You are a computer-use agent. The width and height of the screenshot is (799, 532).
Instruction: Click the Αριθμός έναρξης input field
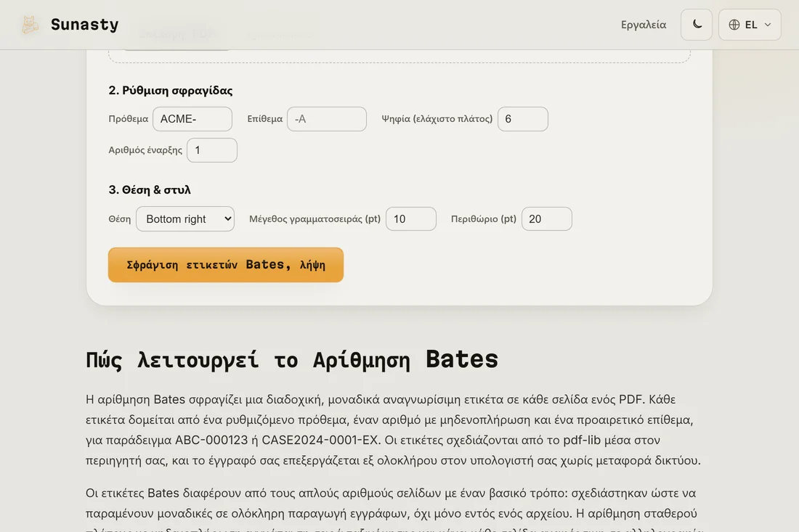click(x=212, y=150)
